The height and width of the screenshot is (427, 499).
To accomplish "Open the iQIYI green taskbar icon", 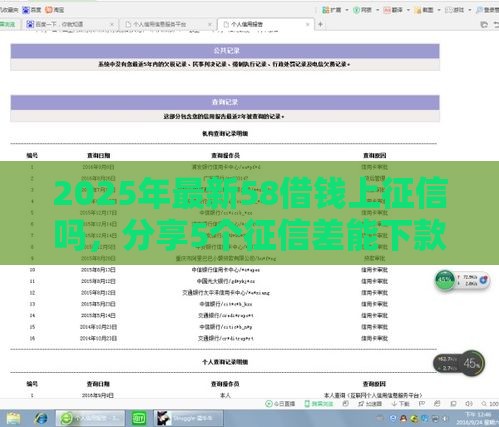I will pyautogui.click(x=139, y=418).
